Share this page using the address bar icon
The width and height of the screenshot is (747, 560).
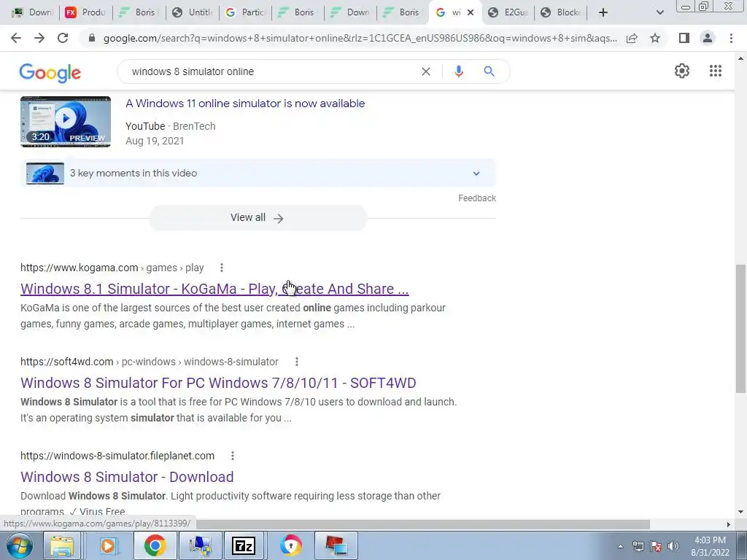pos(632,38)
